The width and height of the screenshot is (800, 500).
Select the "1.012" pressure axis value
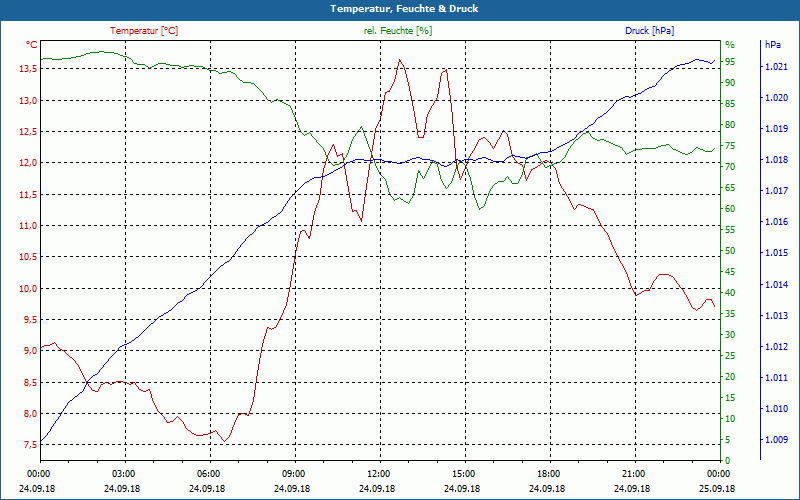[x=776, y=347]
